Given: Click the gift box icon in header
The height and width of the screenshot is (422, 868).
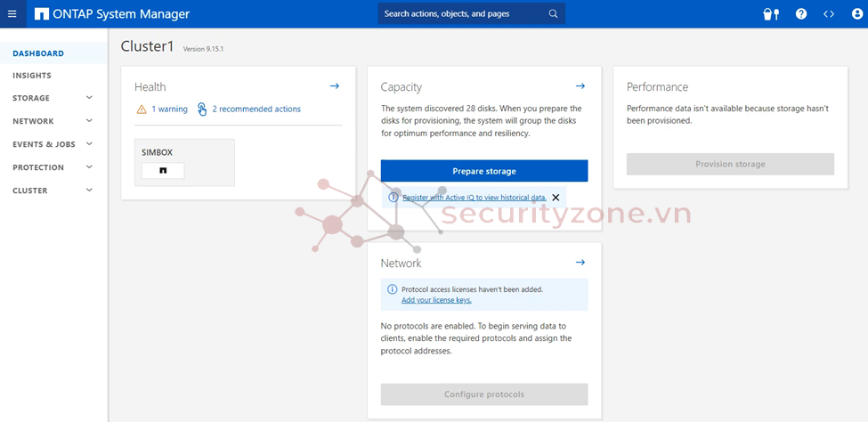Looking at the screenshot, I should tap(771, 14).
